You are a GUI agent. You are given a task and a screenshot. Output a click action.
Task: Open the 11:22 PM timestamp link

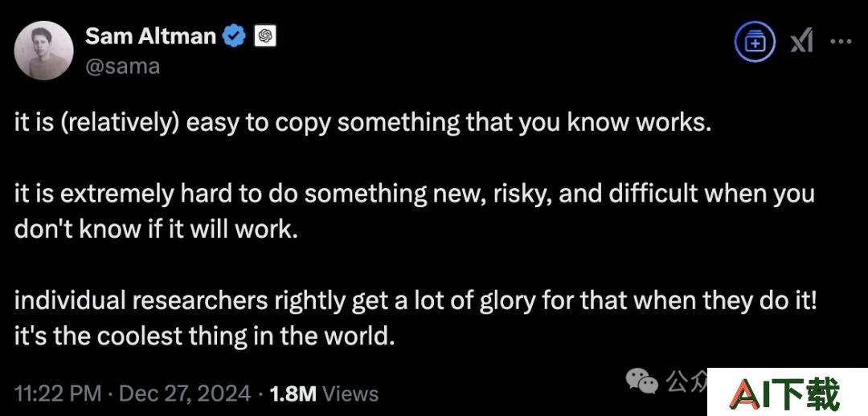pyautogui.click(x=58, y=394)
